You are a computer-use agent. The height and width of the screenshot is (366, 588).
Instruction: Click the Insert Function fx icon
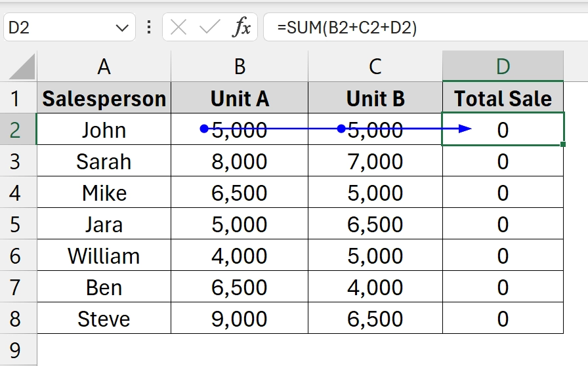pos(242,28)
